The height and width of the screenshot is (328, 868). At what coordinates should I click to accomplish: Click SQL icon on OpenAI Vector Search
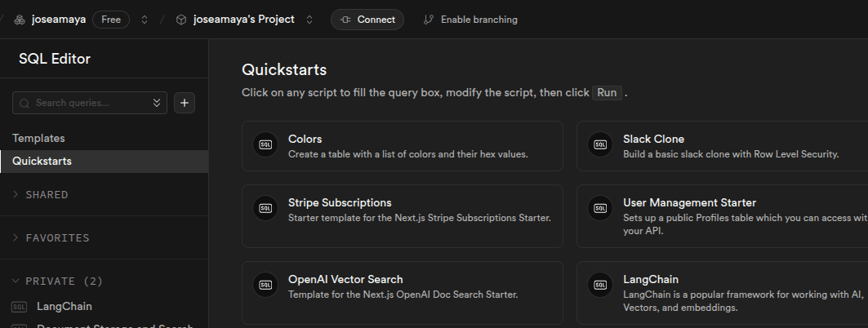[x=265, y=286]
